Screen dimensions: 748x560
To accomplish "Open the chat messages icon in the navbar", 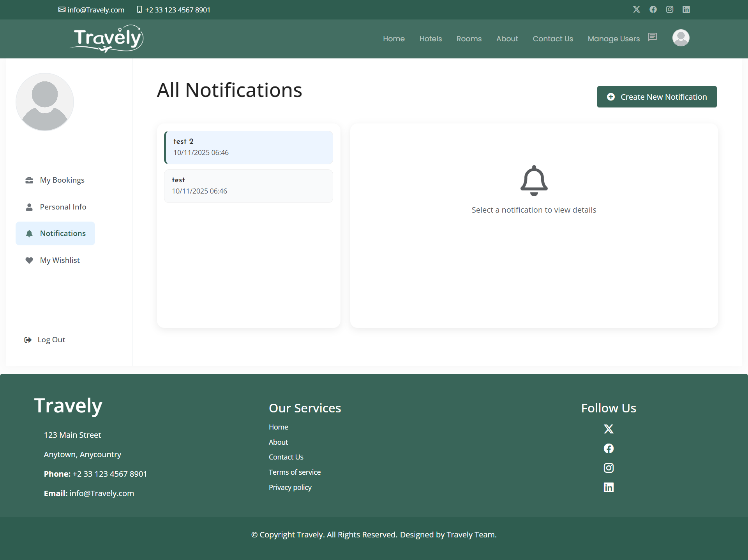I will pos(653,37).
